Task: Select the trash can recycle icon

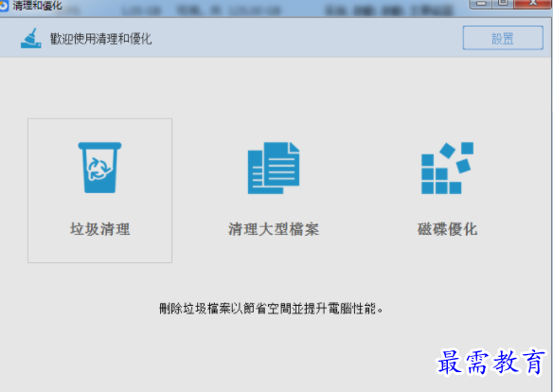Action: coord(99,168)
